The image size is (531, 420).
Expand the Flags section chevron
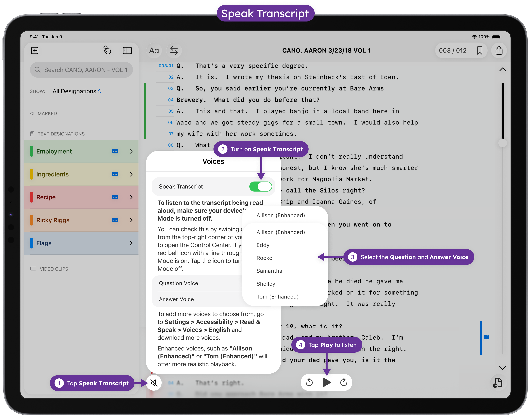point(131,243)
